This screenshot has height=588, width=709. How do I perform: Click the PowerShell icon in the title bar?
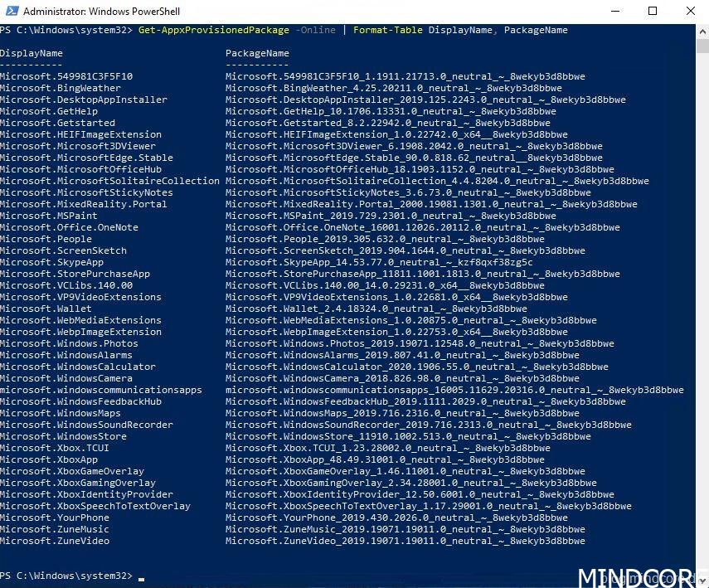pyautogui.click(x=10, y=12)
